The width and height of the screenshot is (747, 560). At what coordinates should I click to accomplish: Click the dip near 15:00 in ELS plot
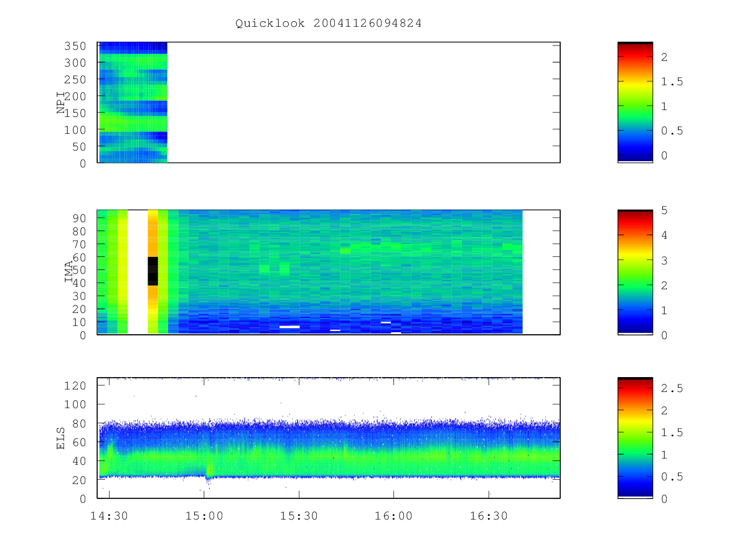click(x=209, y=478)
